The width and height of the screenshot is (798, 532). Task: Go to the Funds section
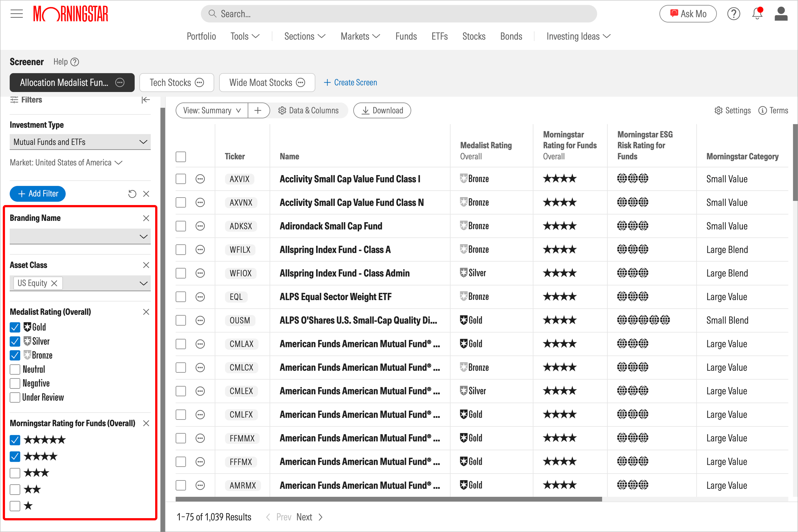coord(406,36)
